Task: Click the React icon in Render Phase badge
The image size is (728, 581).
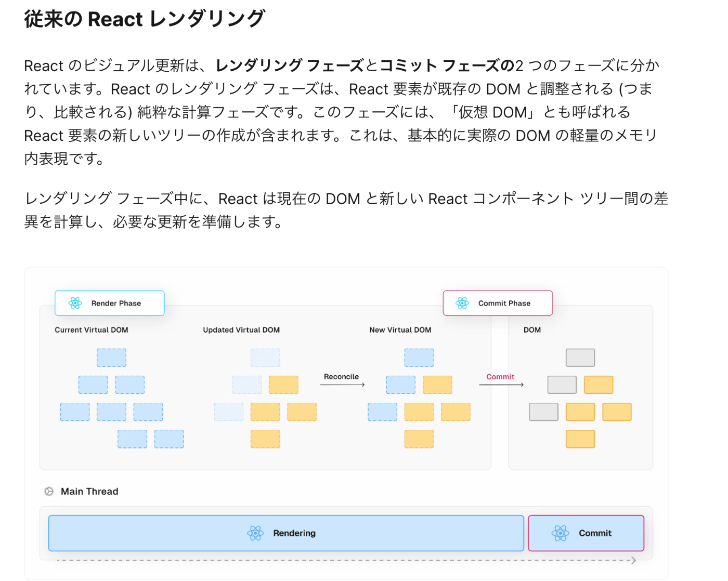Action: tap(75, 303)
